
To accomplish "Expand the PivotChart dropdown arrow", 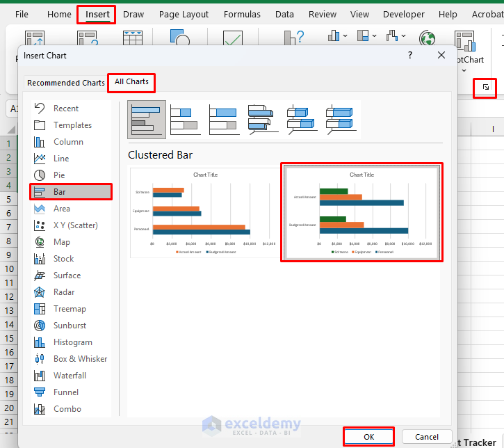I will 464,70.
